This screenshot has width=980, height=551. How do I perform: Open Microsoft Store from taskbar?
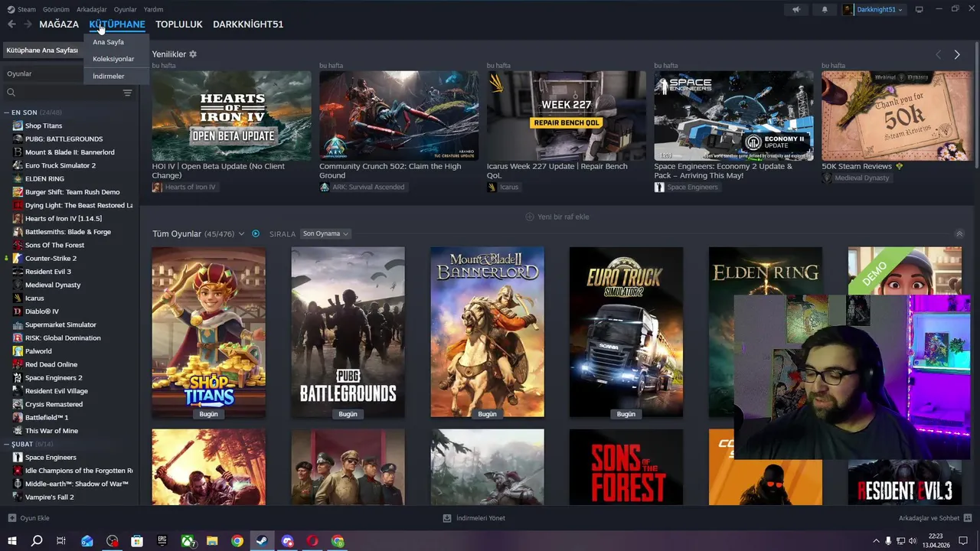tap(137, 541)
